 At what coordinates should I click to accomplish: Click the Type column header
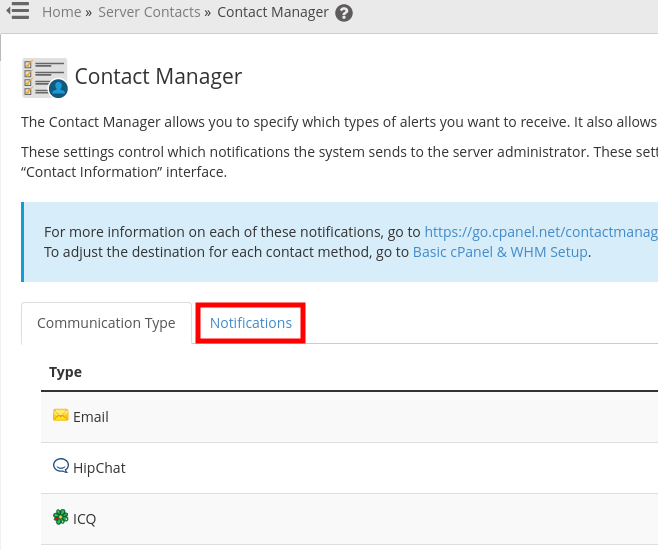coord(65,372)
